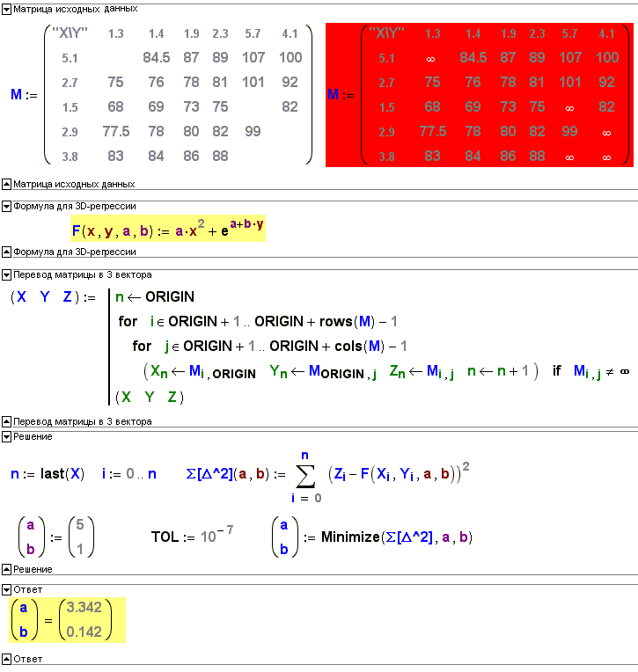The image size is (638, 672).
Task: Click cell 100 in the red matrix
Action: click(607, 57)
